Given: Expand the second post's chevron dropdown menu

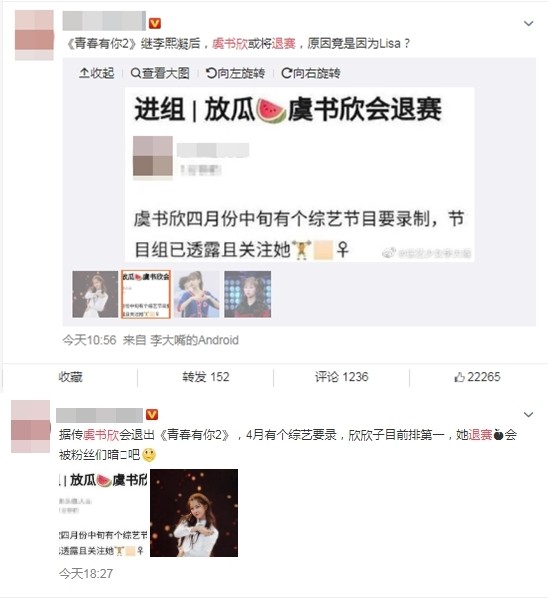Looking at the screenshot, I should [x=529, y=415].
